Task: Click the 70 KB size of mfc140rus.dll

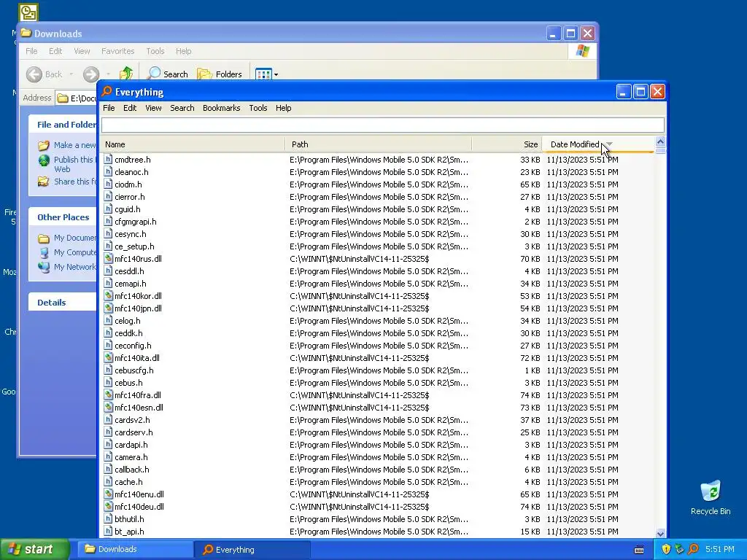Action: point(530,259)
